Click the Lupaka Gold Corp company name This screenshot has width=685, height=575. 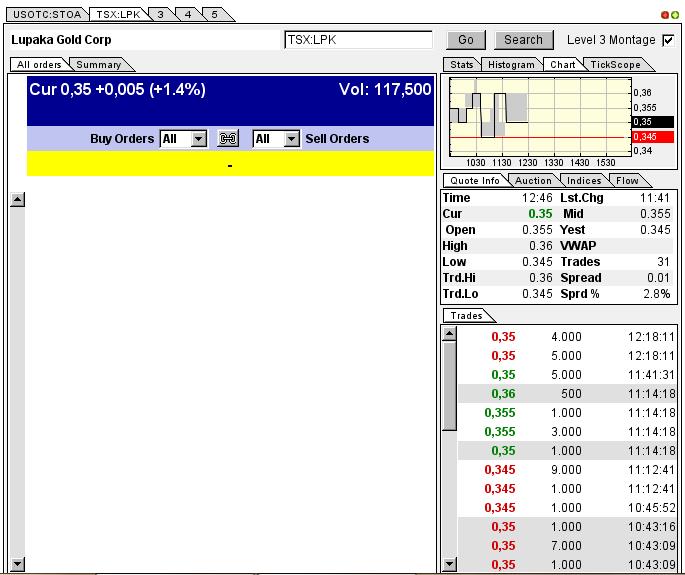61,40
